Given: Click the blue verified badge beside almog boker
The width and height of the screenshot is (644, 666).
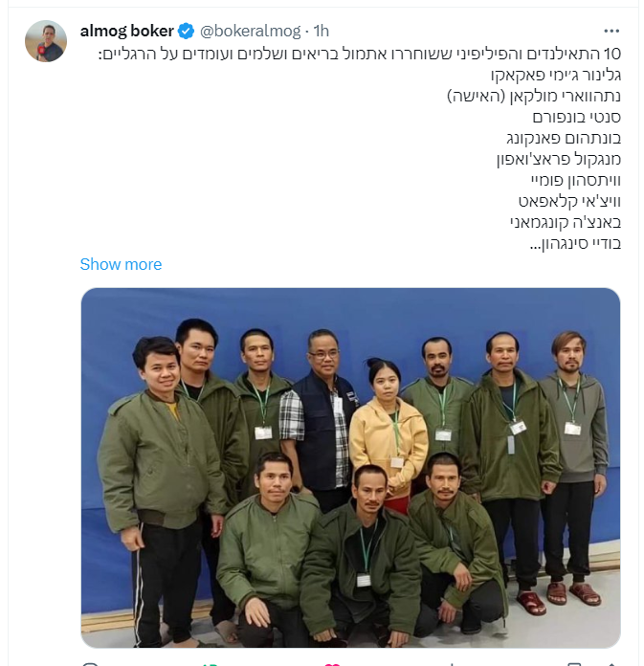Looking at the screenshot, I should tap(186, 31).
